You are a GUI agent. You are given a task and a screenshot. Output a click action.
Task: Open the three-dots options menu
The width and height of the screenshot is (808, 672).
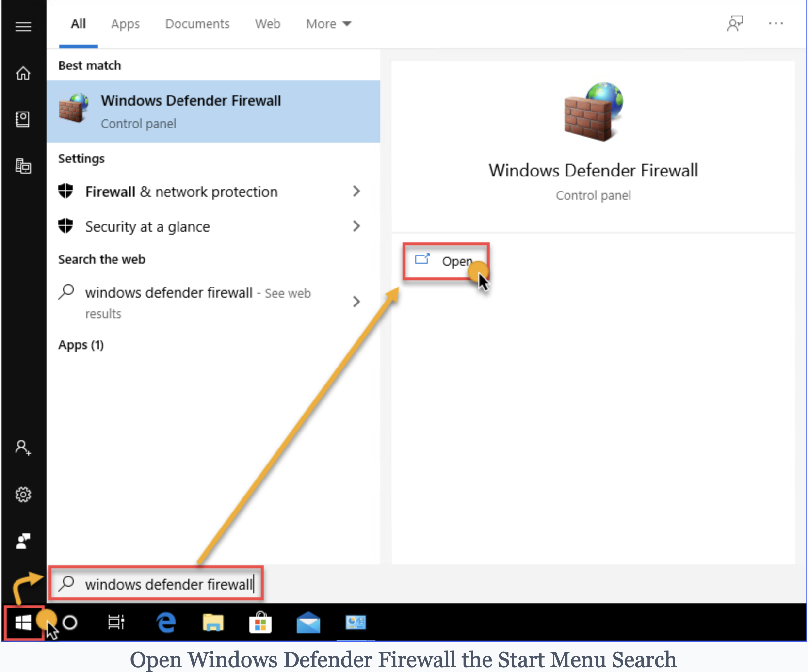[x=776, y=23]
